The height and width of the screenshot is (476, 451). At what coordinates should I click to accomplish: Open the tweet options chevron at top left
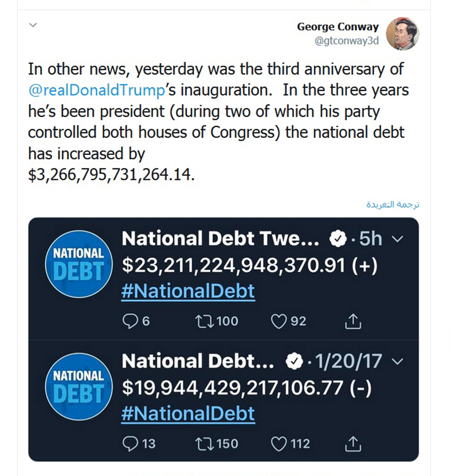coord(33,25)
